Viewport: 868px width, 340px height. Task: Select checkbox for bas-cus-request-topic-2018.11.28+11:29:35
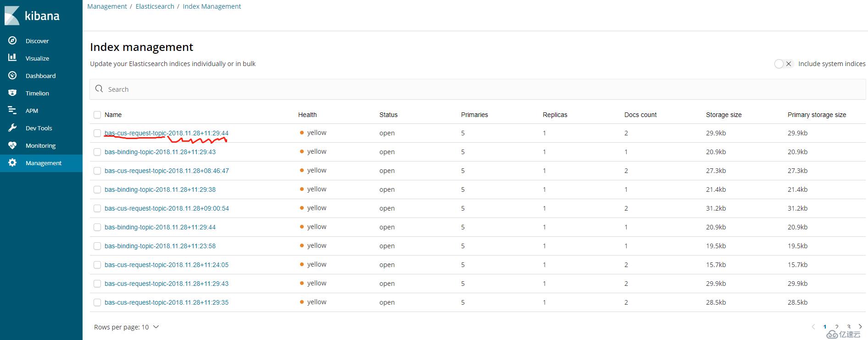coord(97,302)
